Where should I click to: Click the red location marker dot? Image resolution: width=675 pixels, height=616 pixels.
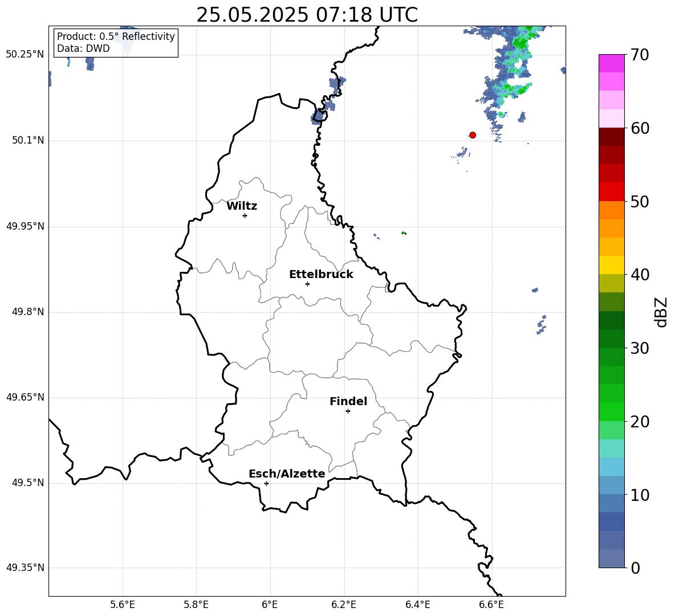[472, 135]
